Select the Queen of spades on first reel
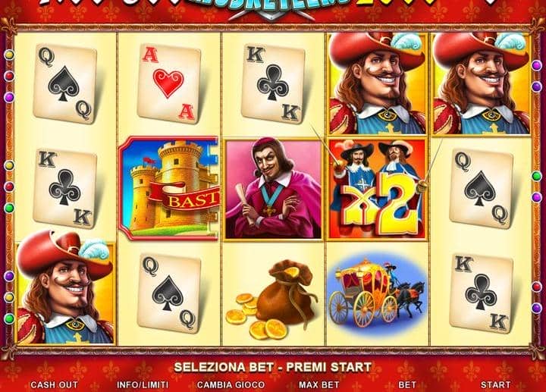546x392 pixels. tap(65, 84)
